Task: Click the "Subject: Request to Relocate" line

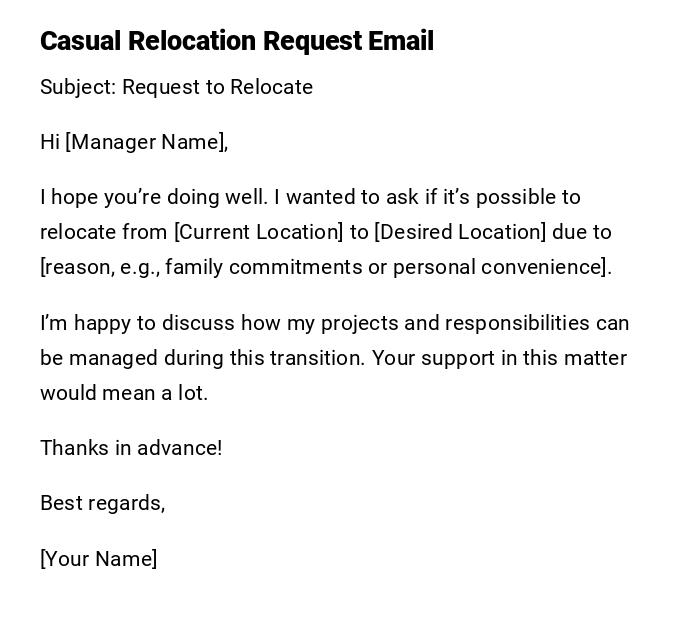Action: pos(176,87)
